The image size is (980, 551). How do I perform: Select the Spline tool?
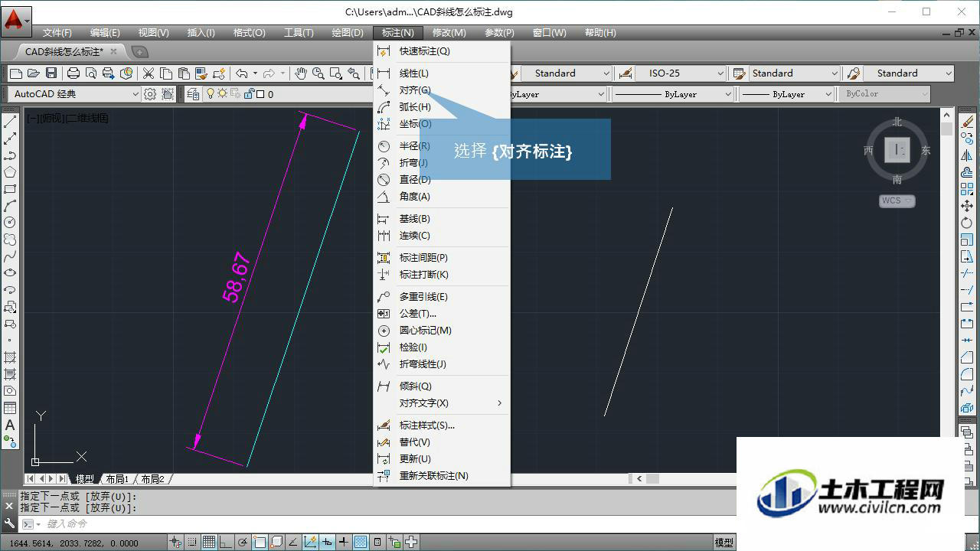10,256
